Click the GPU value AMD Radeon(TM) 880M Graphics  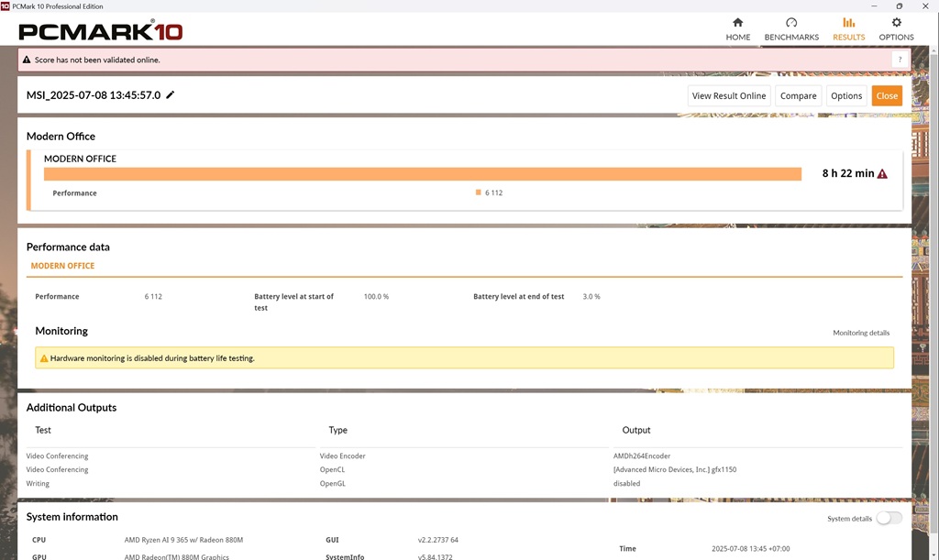(177, 556)
